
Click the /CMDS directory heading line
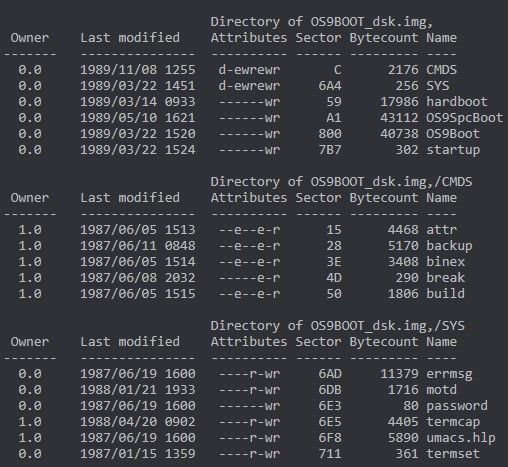[341, 182]
